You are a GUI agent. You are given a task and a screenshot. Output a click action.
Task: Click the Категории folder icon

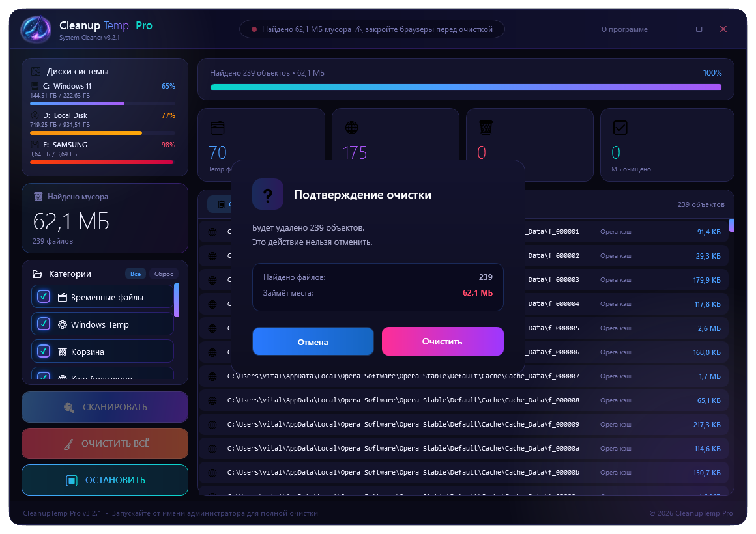tap(37, 274)
